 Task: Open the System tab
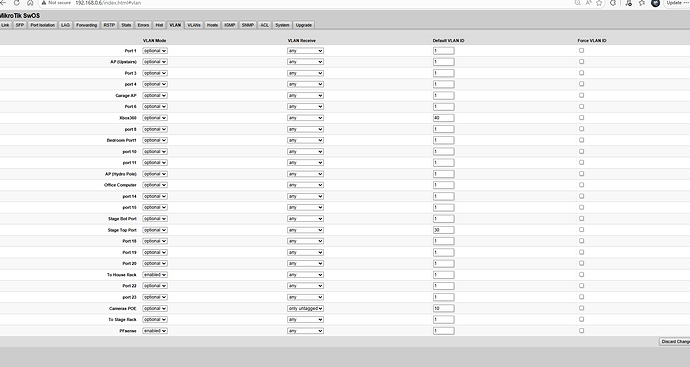click(282, 25)
